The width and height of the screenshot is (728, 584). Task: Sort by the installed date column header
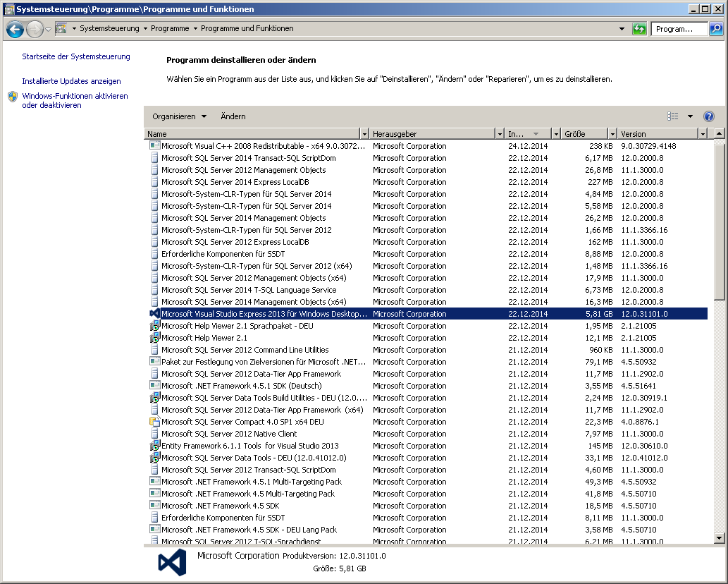[x=529, y=134]
